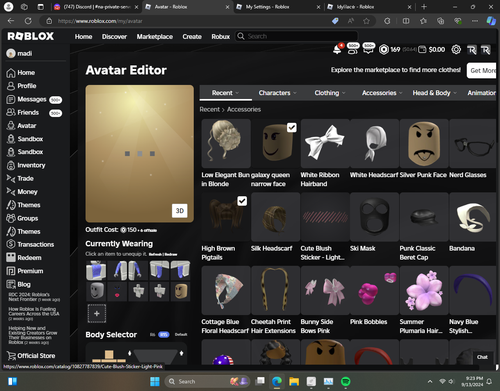Screen dimensions: 500x391
Task: Open Microsoft Edge on the taskbar
Action: [x=277, y=381]
